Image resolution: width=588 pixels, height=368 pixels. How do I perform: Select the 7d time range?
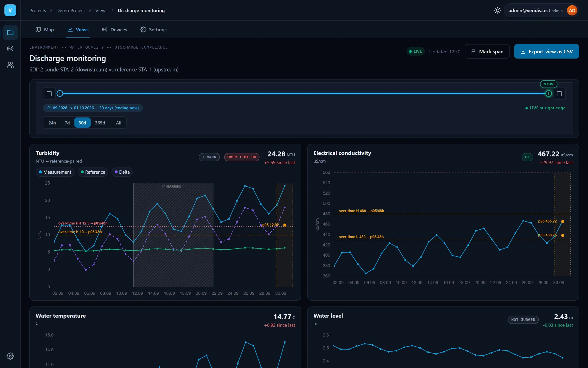coord(67,123)
